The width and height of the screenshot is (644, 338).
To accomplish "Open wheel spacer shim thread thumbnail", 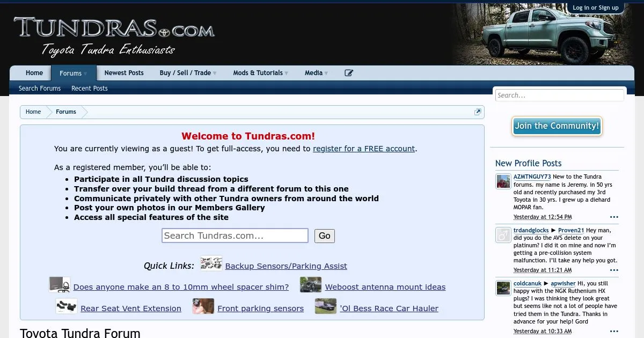I will (60, 284).
